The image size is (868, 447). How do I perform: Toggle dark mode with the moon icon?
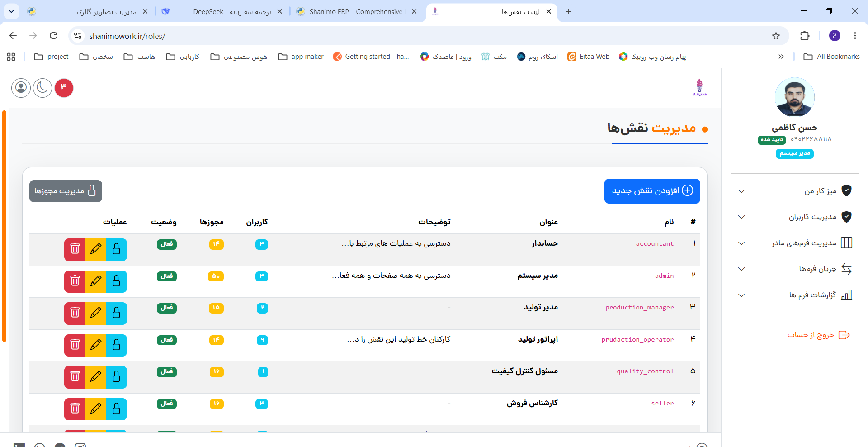(x=42, y=88)
